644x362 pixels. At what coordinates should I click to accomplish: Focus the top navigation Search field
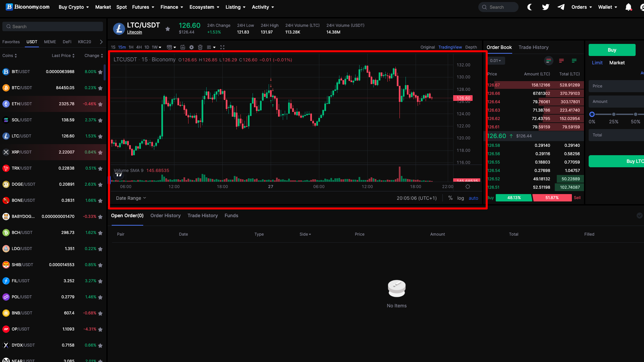click(498, 7)
